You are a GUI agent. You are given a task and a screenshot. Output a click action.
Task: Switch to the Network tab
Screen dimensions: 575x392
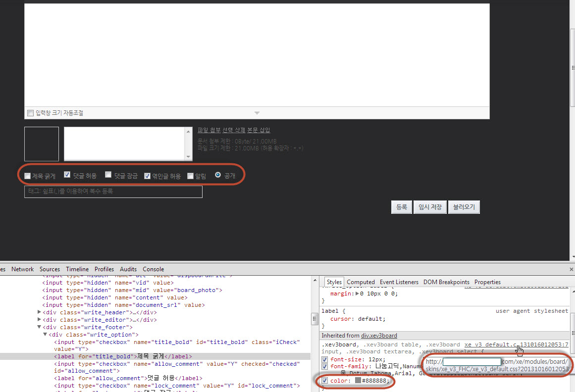(23, 269)
